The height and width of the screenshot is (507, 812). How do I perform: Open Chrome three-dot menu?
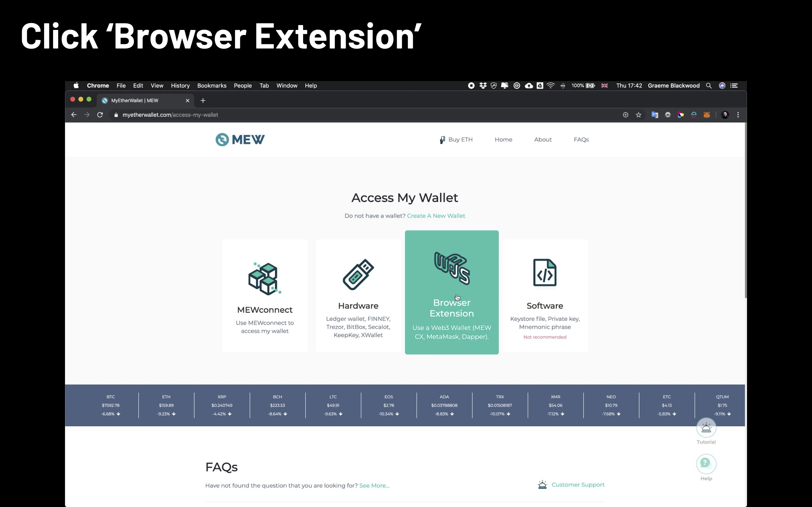[x=738, y=115]
